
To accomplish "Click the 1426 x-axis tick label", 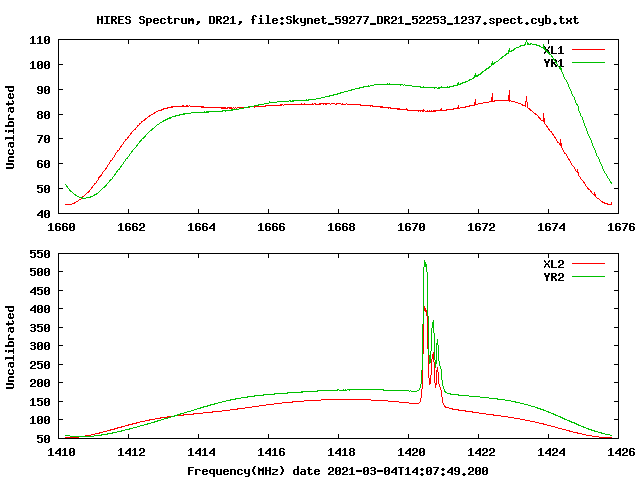I will point(621,452).
